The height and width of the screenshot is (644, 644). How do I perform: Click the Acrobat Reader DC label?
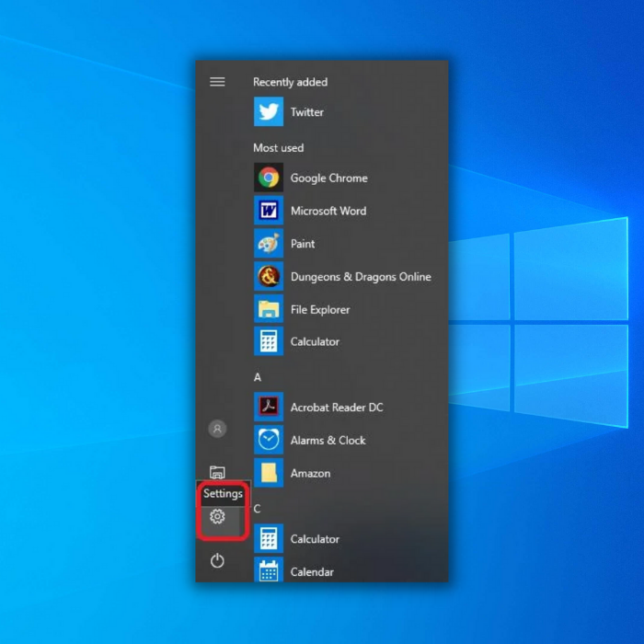[x=337, y=408]
